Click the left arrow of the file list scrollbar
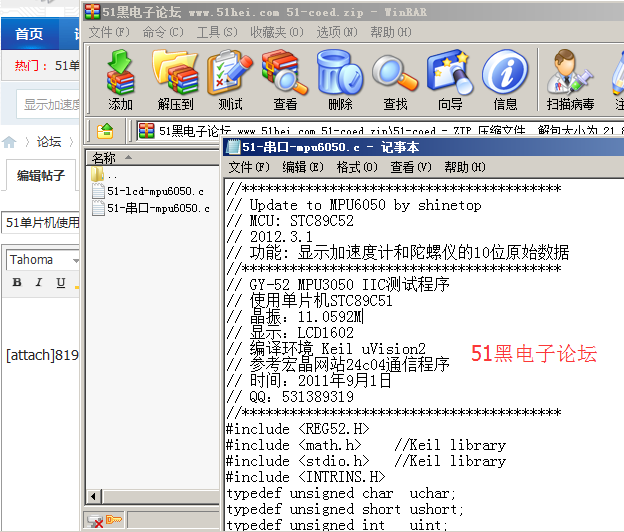Image resolution: width=624 pixels, height=532 pixels. (x=94, y=497)
